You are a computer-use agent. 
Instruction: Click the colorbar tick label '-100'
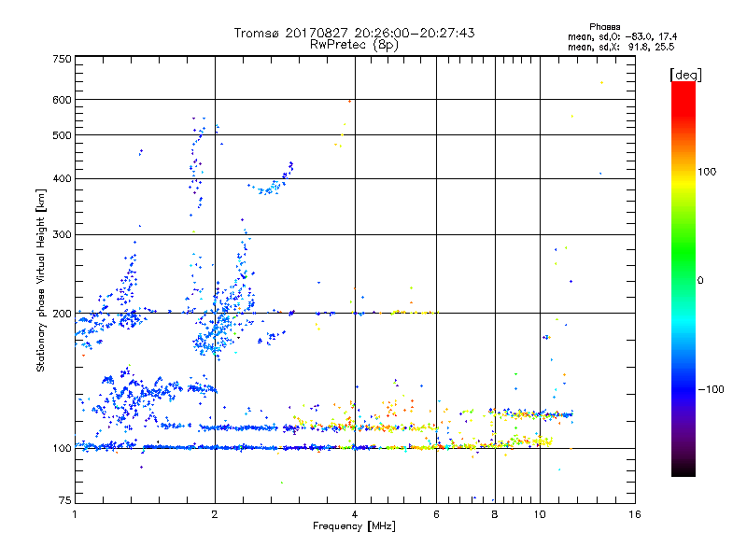tap(711, 389)
